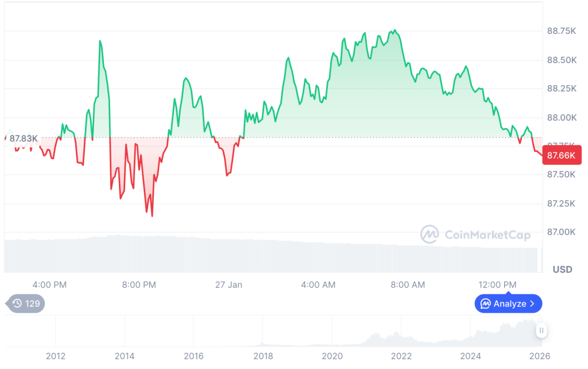
Task: Click the 4:00 PM time axis label
Action: 49,285
